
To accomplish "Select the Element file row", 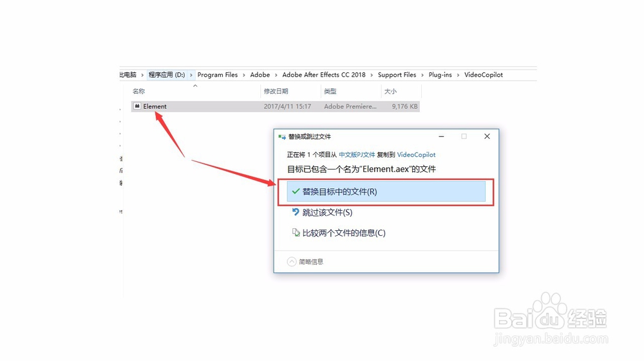I will (275, 106).
